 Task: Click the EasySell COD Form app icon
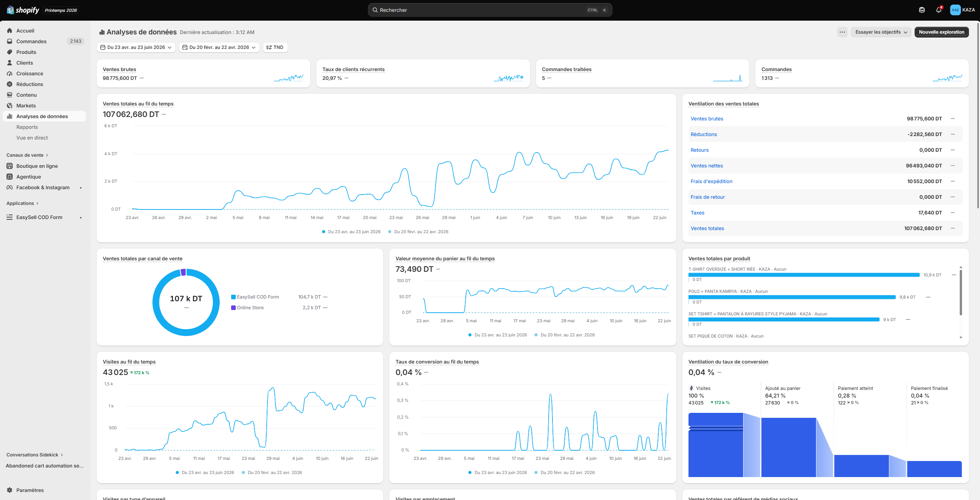point(10,217)
